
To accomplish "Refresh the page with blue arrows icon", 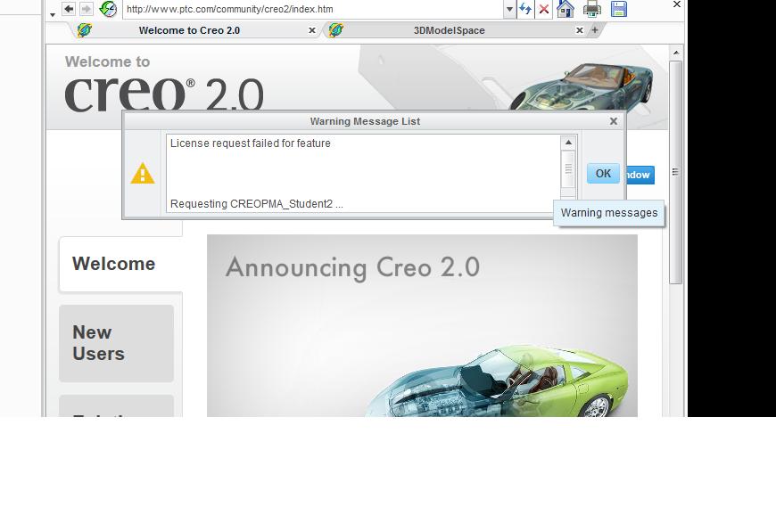I will click(x=525, y=9).
